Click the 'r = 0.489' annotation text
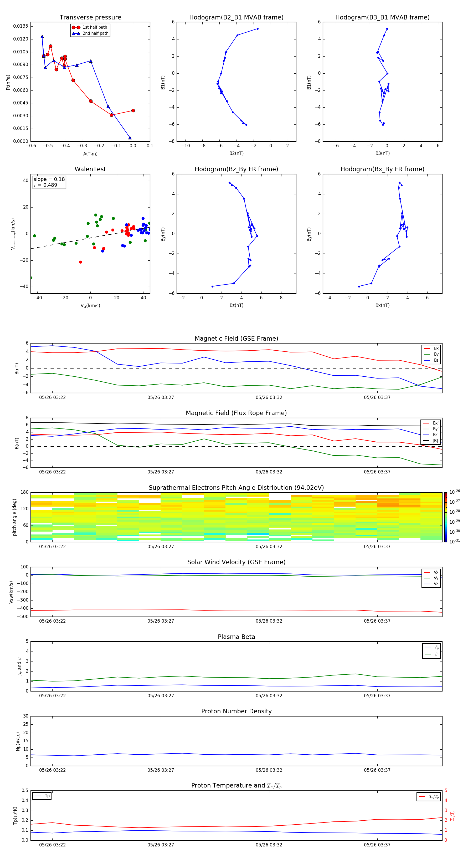This screenshot has height=868, width=473. [45, 185]
